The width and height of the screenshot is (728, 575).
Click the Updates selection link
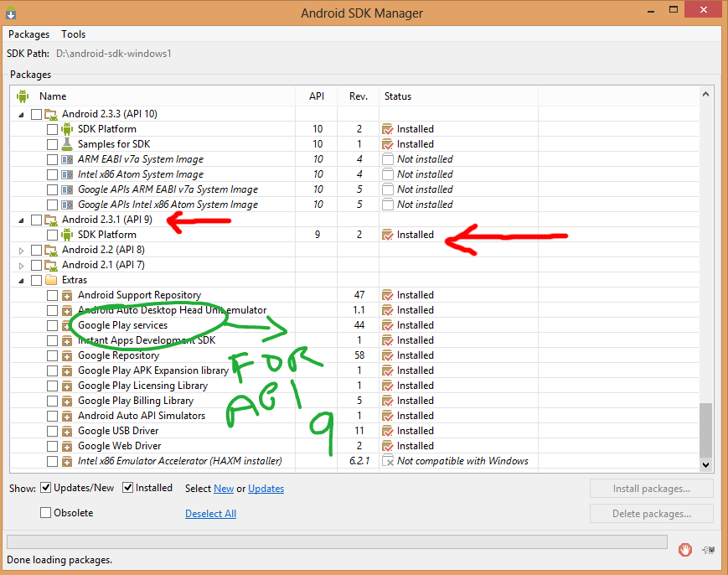(x=266, y=489)
